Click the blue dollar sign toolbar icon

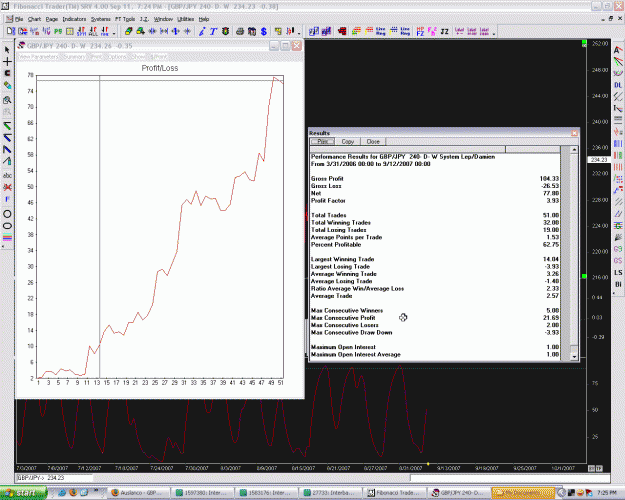pyautogui.click(x=264, y=31)
